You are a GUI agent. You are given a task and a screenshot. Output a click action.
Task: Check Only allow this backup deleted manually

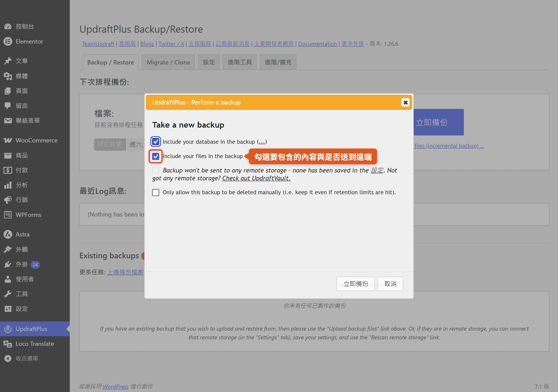tap(156, 192)
